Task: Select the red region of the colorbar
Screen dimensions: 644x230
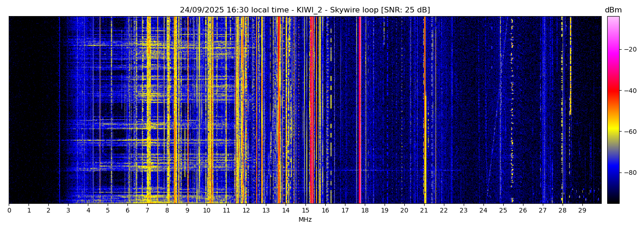Action: pyautogui.click(x=613, y=91)
